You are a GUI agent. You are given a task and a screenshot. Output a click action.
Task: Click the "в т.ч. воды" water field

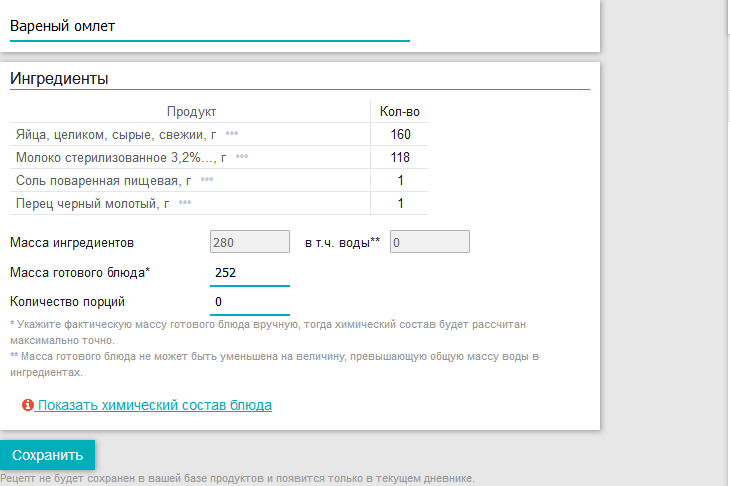click(429, 242)
